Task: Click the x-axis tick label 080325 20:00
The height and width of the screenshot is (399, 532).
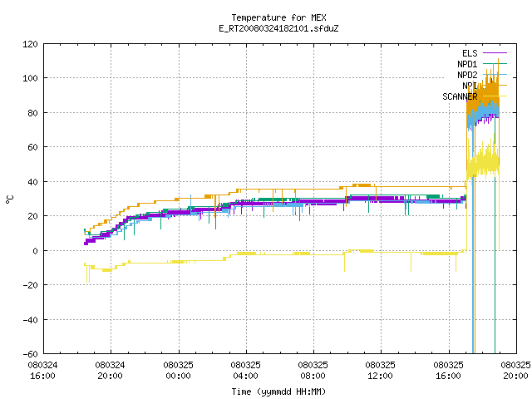Action: (515, 371)
